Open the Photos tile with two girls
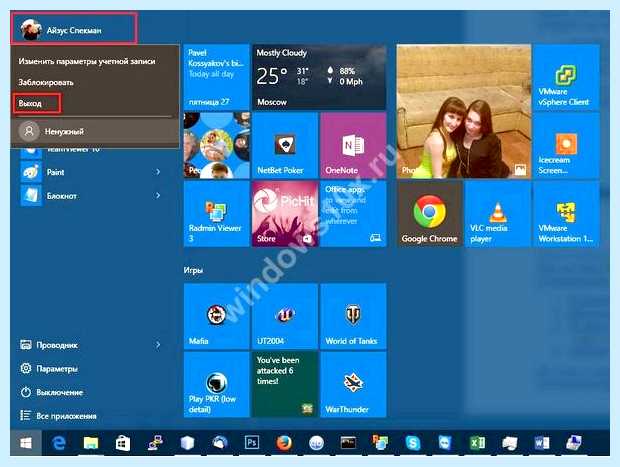The height and width of the screenshot is (467, 620). tap(464, 111)
